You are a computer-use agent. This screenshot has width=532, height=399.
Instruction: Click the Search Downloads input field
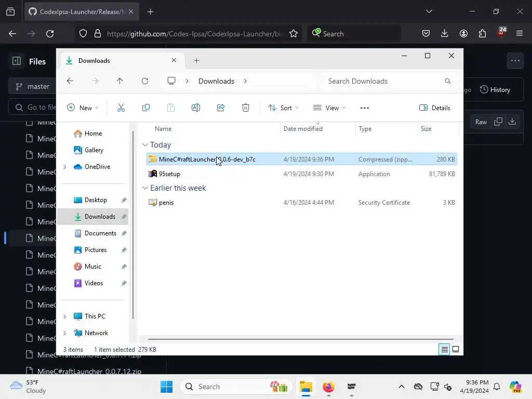pyautogui.click(x=389, y=81)
